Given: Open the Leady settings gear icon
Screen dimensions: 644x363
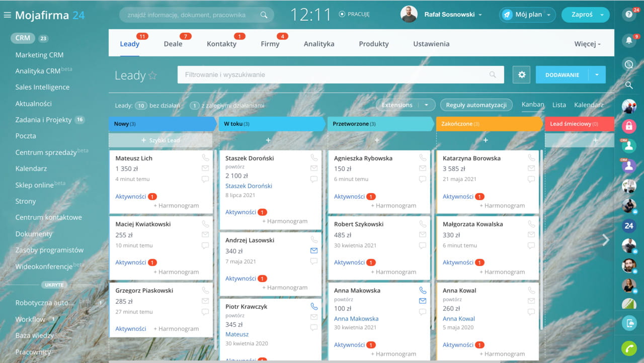Looking at the screenshot, I should click(521, 75).
